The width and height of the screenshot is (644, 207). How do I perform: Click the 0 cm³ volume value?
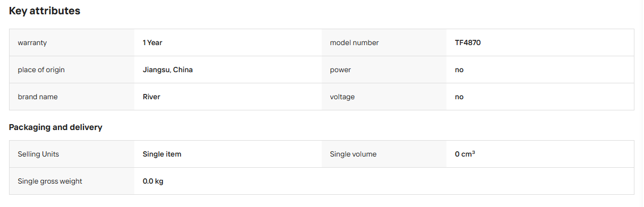[x=465, y=154]
